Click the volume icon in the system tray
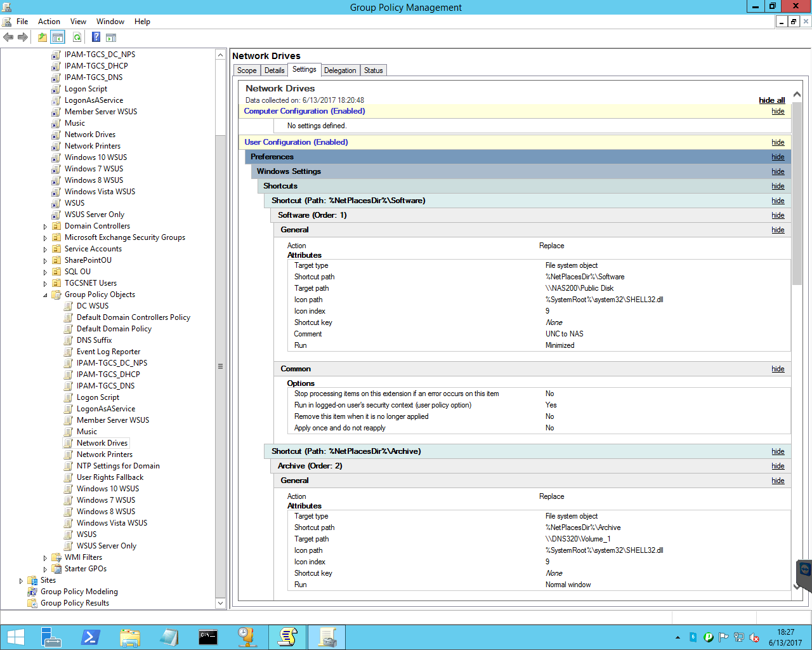Viewport: 812px width, 650px height. click(754, 637)
